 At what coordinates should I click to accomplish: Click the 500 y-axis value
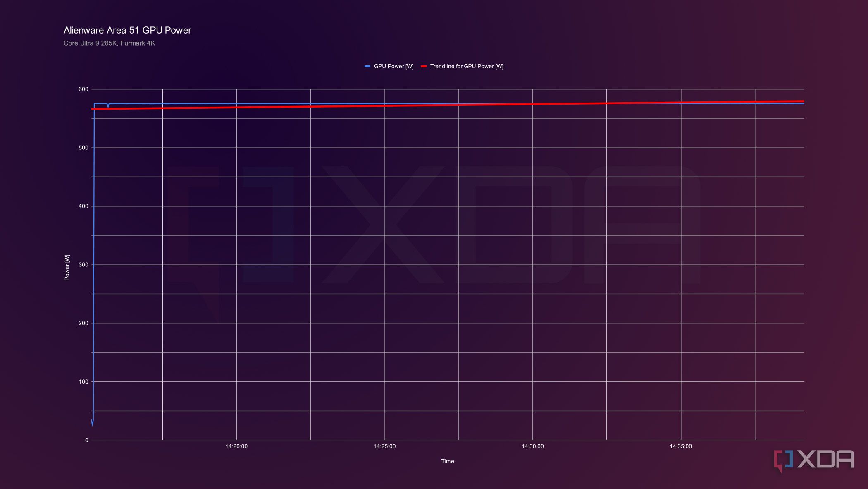tap(83, 148)
